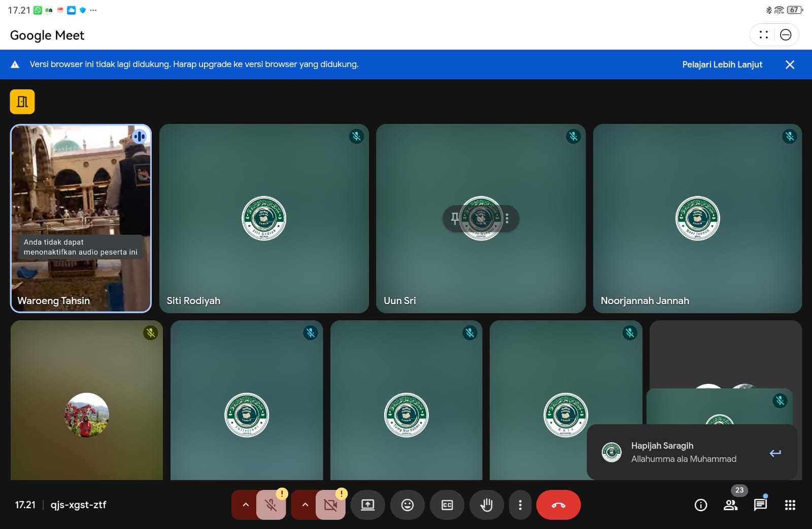
Task: Open the share screen option
Action: tap(367, 505)
